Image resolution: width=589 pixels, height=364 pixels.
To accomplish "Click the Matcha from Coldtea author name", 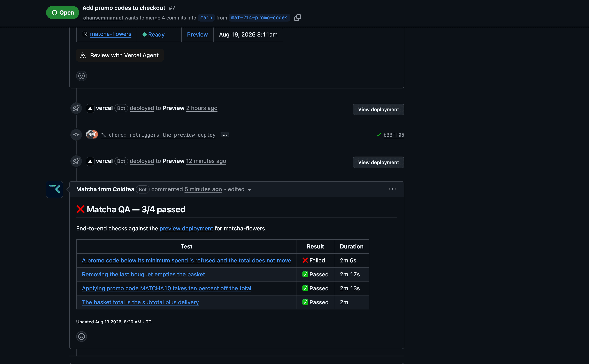I will pyautogui.click(x=105, y=189).
